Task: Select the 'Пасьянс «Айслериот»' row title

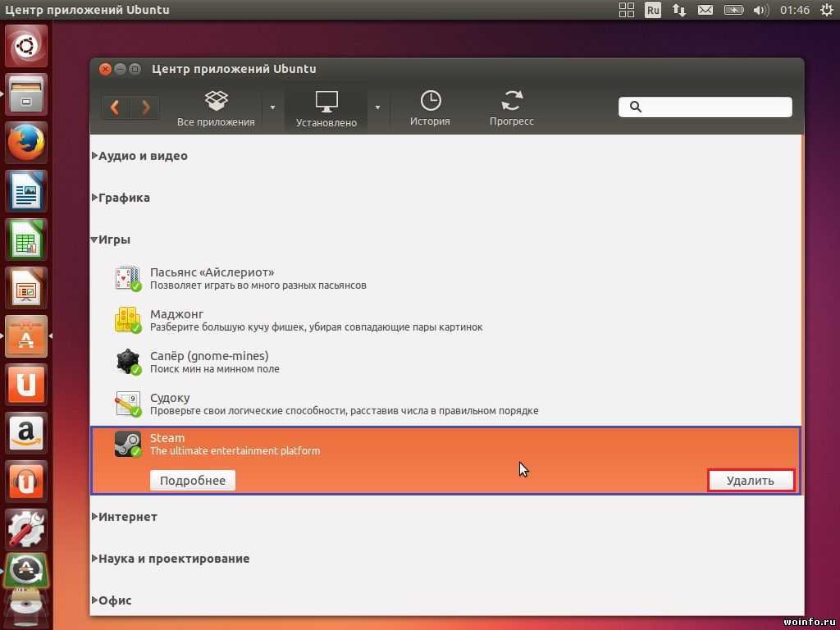Action: [x=212, y=272]
